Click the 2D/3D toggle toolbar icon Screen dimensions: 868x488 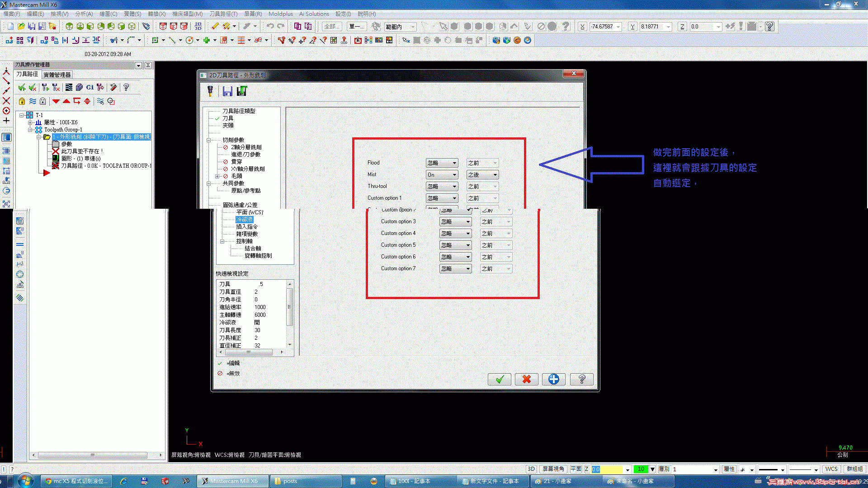(x=531, y=469)
